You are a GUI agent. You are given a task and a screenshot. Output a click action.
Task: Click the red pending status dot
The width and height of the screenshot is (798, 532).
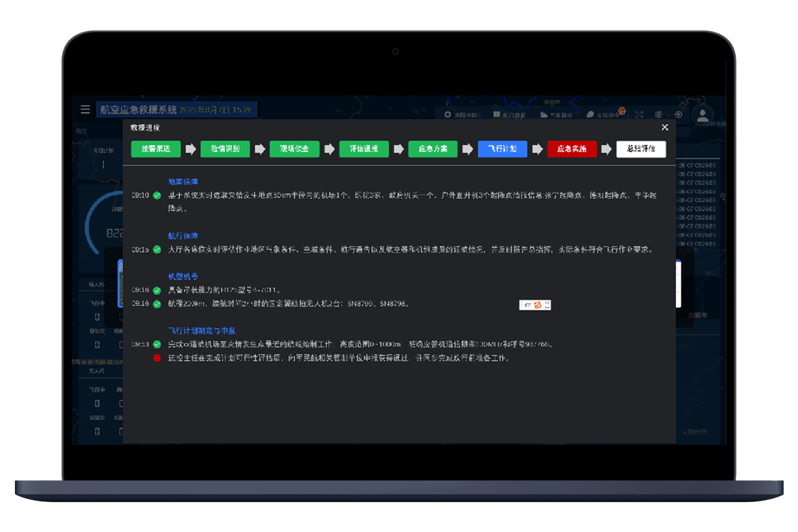pyautogui.click(x=157, y=358)
